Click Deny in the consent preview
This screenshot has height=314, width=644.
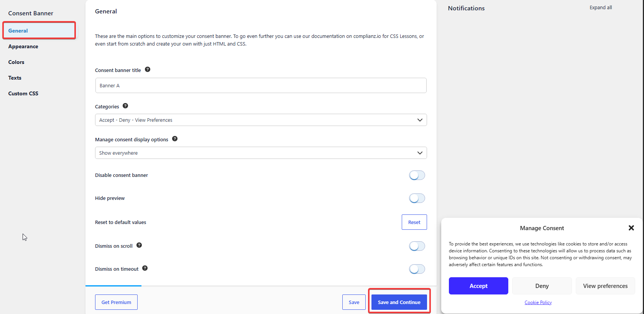point(542,286)
